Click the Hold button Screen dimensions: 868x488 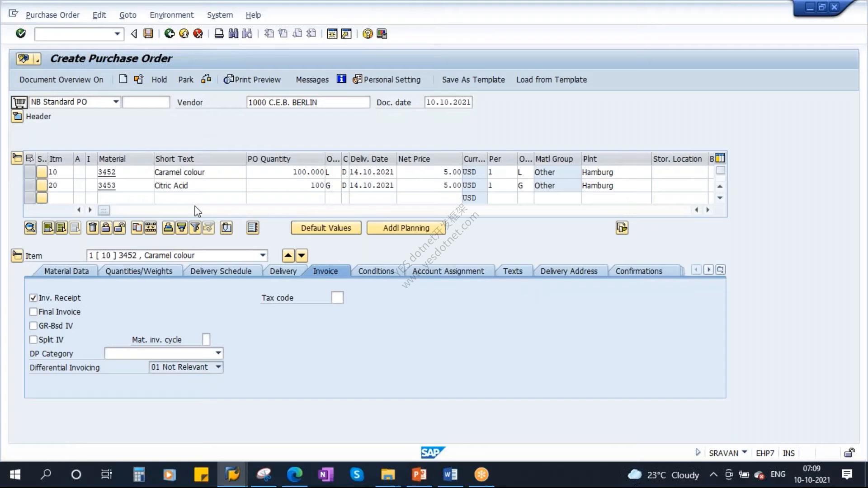coord(159,80)
